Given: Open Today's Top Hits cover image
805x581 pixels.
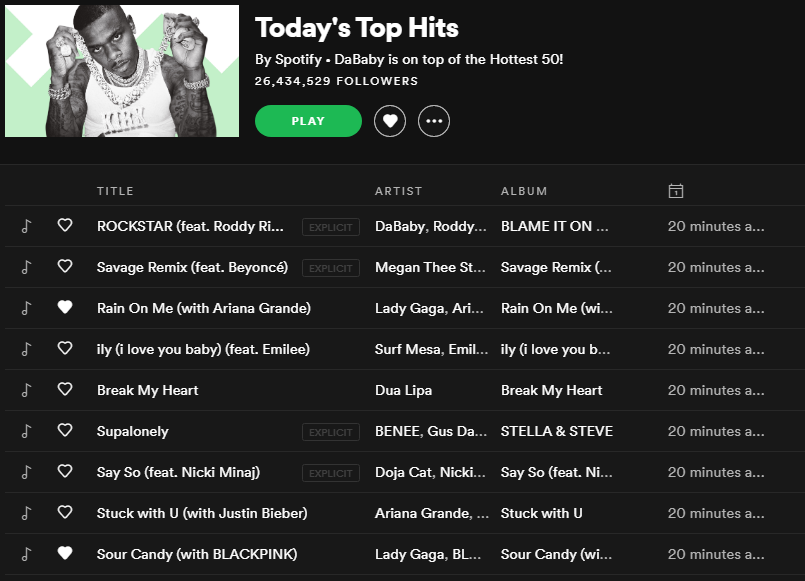Looking at the screenshot, I should pos(122,71).
